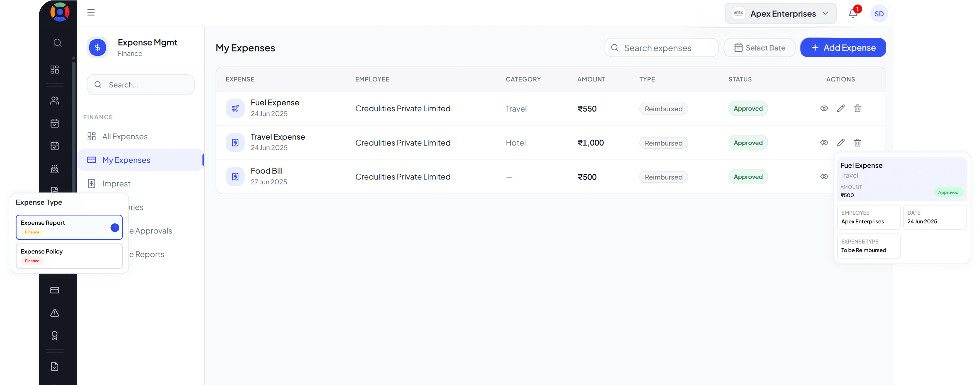Click the blue dollar Expense Mgmt icon
The height and width of the screenshot is (385, 980).
[x=97, y=47]
